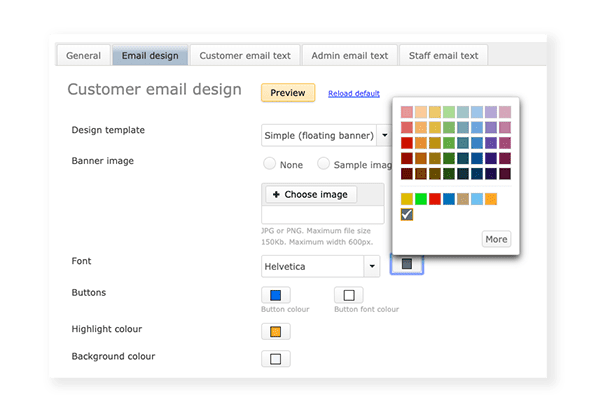Open the Button font colour picker
The height and width of the screenshot is (412, 596).
tap(349, 295)
